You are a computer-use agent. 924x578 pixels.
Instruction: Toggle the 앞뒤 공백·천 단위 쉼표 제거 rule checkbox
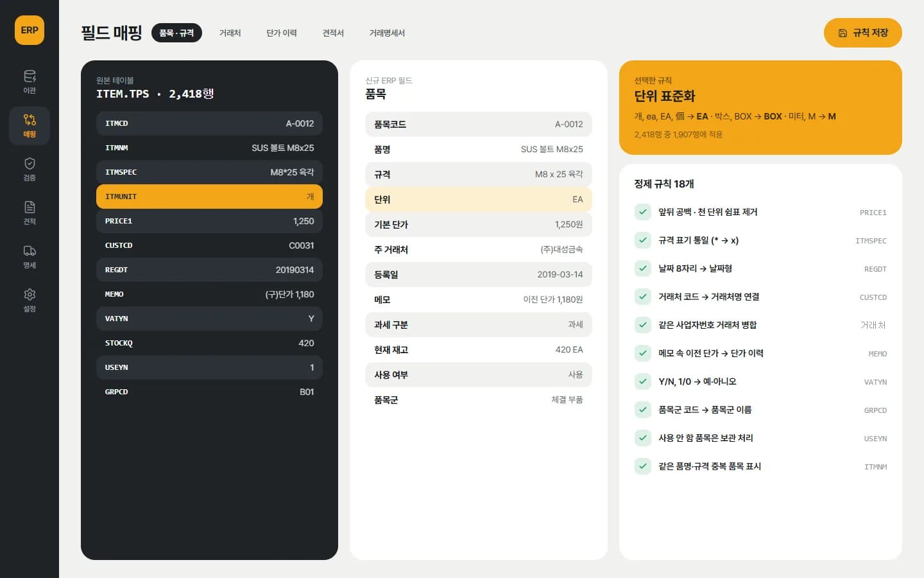click(642, 212)
